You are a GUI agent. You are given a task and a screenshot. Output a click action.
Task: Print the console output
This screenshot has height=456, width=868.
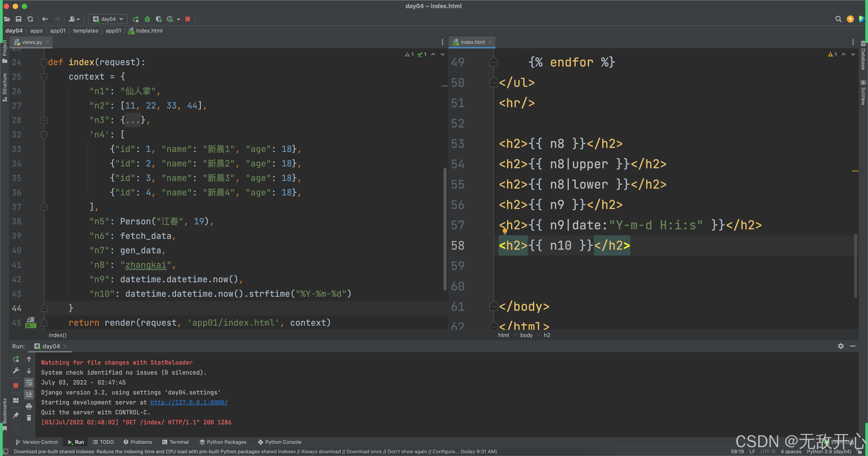tap(29, 406)
